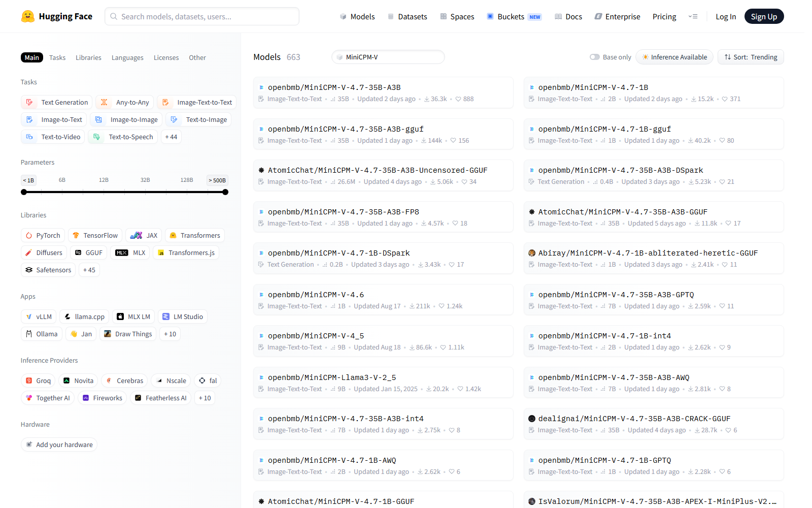
Task: Select the JAX library filter
Action: click(144, 235)
